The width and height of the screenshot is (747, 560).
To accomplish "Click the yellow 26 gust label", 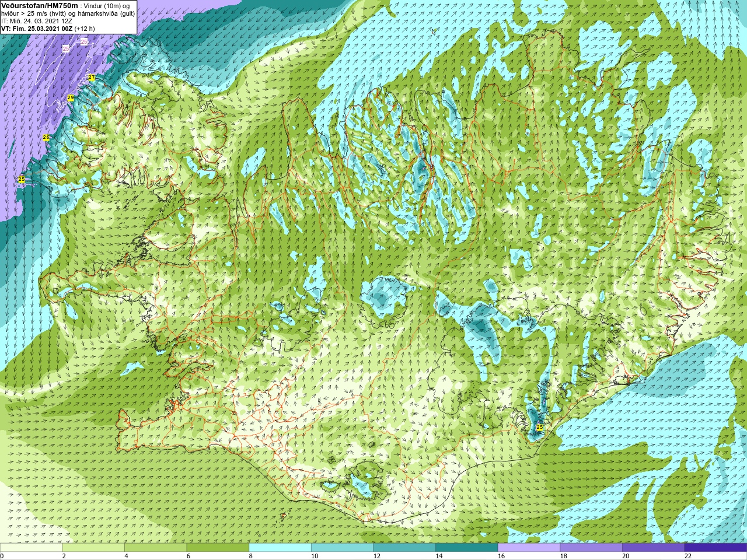I will point(46,138).
